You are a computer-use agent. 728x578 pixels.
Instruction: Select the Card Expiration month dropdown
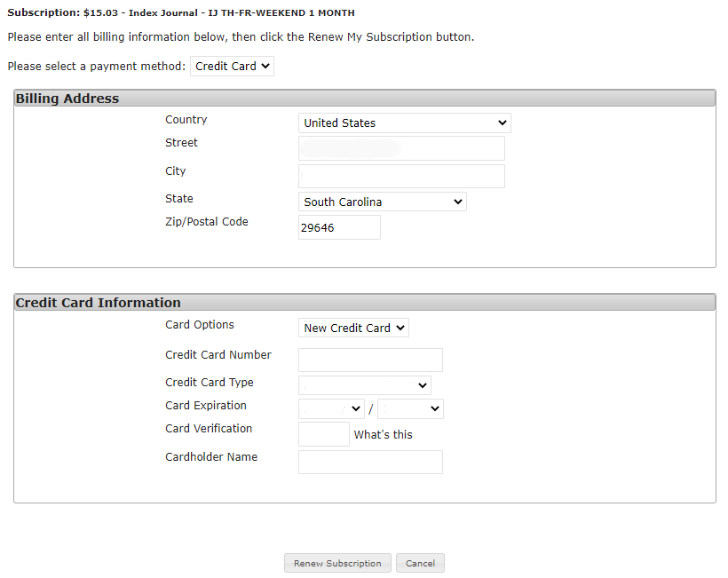[x=331, y=408]
